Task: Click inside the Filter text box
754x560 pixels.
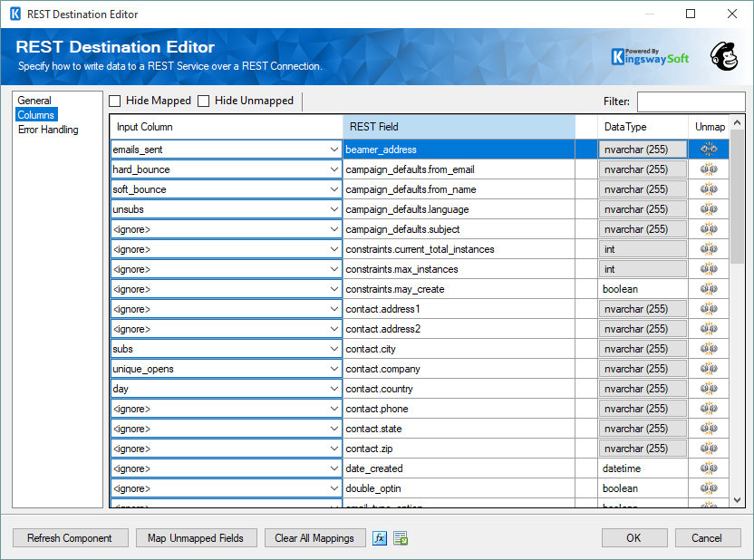Action: 691,101
